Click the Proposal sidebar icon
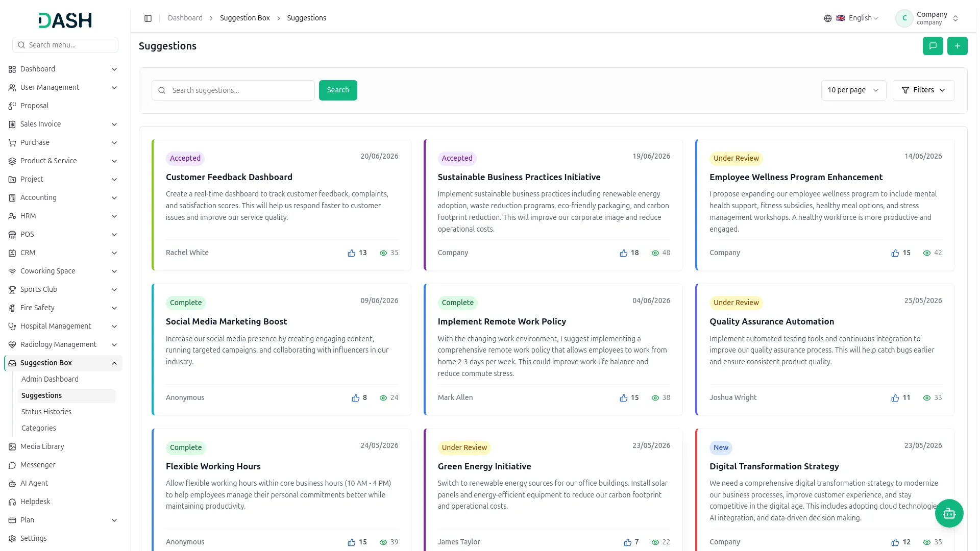980x551 pixels. [x=12, y=106]
